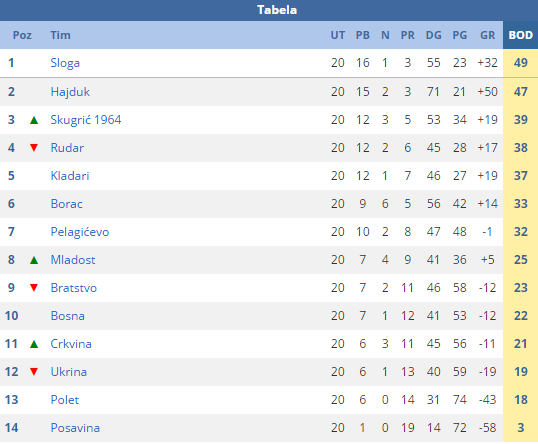The width and height of the screenshot is (538, 444).
Task: Click red down arrow beside Bratstvo
Action: 34,288
